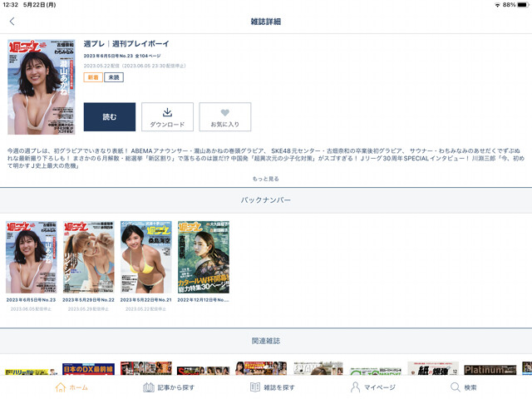Screen dimensions: 532x399
Task: Click magazine title 週プレ｜週刊プレイボーイ
Action: point(126,43)
